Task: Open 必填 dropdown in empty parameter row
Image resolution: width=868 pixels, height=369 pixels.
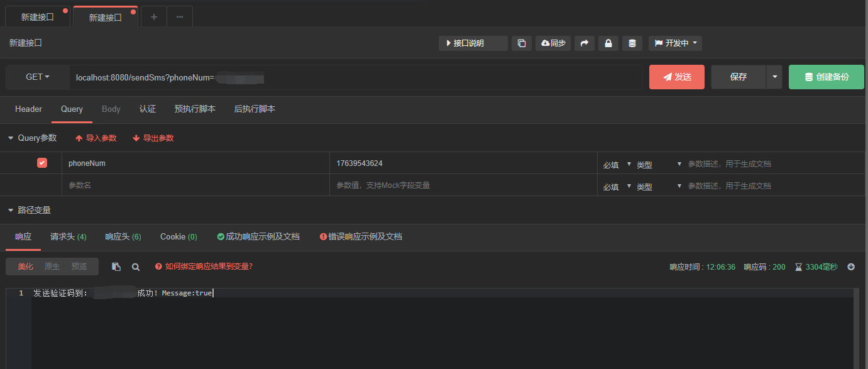Action: click(x=617, y=186)
